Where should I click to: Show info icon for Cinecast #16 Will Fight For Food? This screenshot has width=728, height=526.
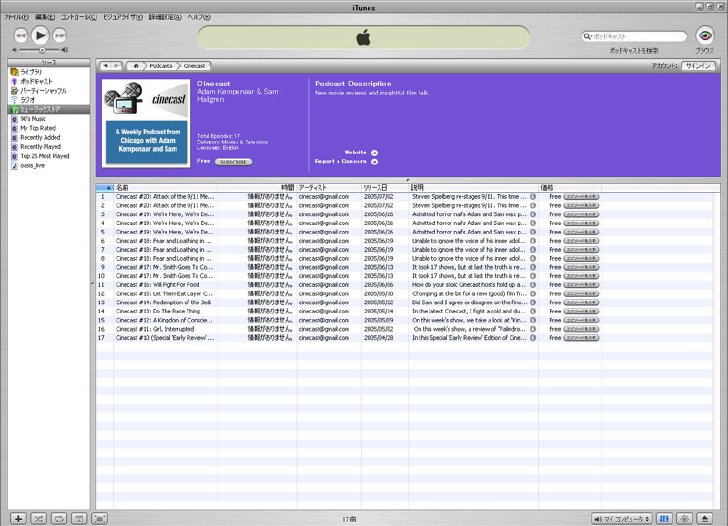(x=533, y=285)
